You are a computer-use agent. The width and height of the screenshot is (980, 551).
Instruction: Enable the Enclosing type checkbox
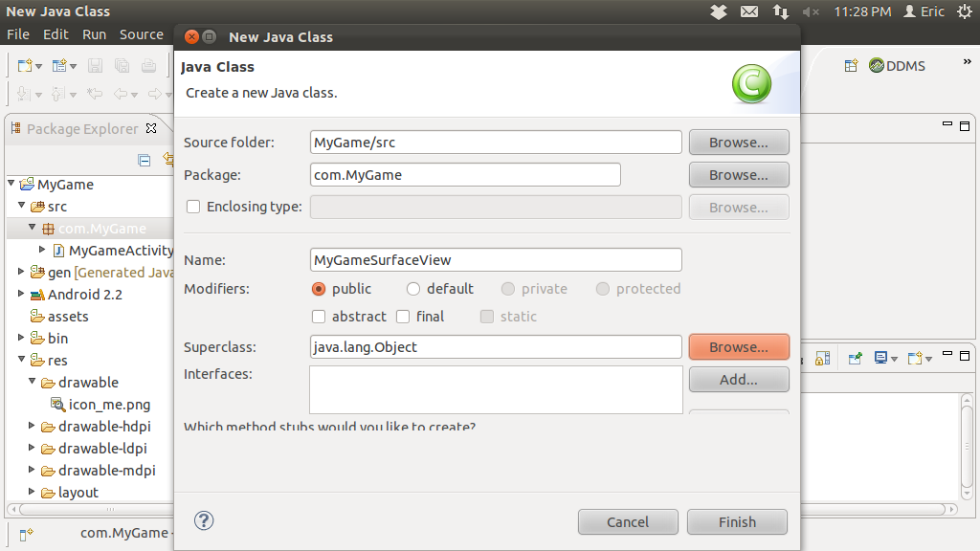[193, 207]
